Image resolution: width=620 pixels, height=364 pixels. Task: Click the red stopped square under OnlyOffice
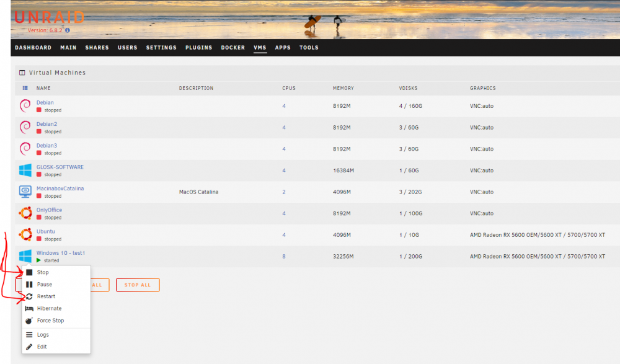point(38,217)
